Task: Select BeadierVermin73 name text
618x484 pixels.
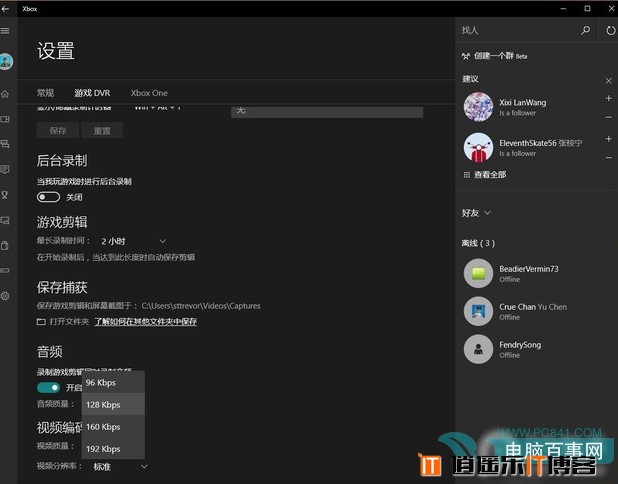Action: pyautogui.click(x=529, y=269)
